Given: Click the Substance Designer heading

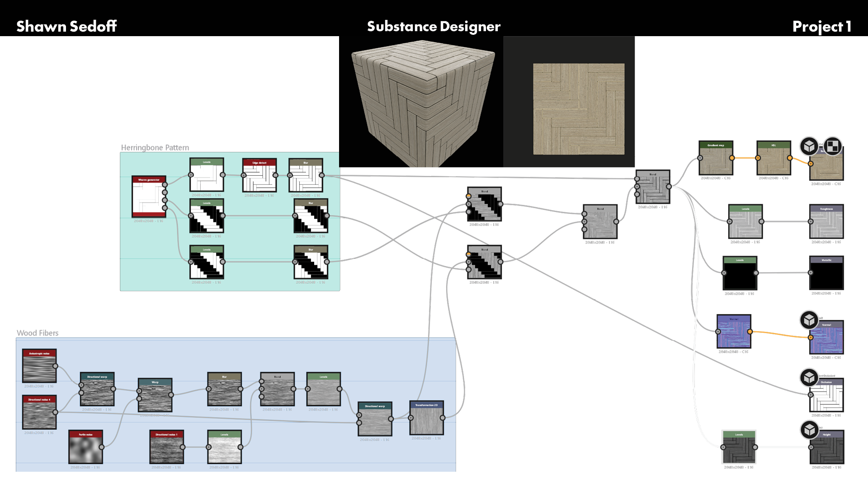Looking at the screenshot, I should 434,26.
